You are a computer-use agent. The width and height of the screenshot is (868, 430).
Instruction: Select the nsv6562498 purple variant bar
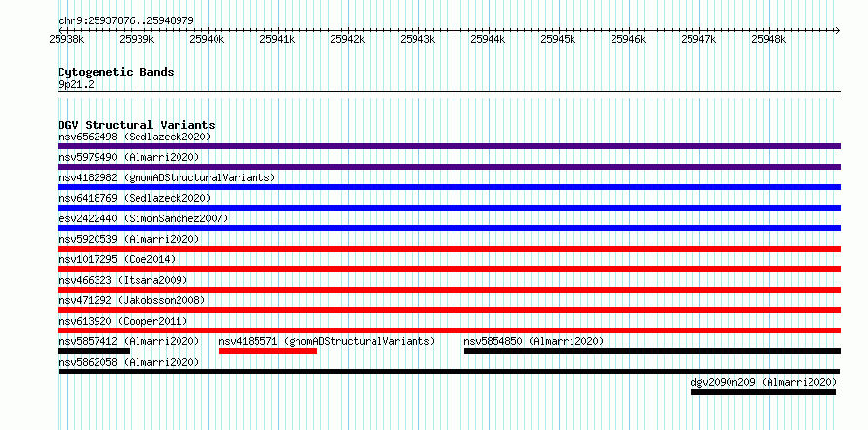pyautogui.click(x=449, y=146)
